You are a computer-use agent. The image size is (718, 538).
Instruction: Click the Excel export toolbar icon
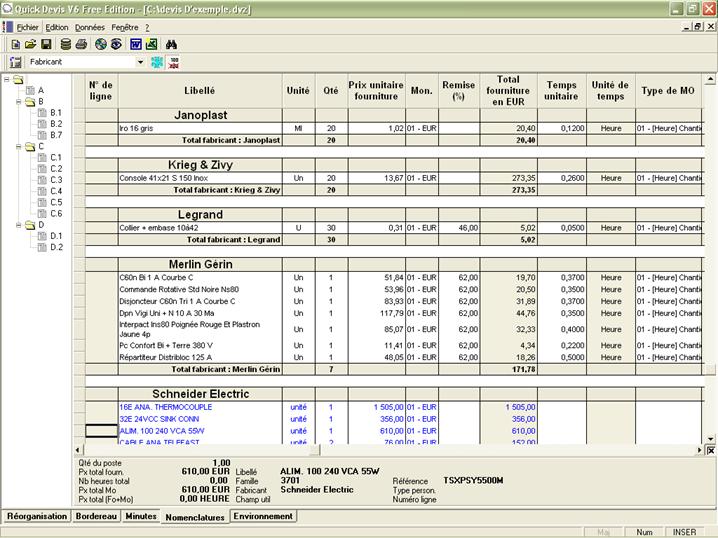151,44
